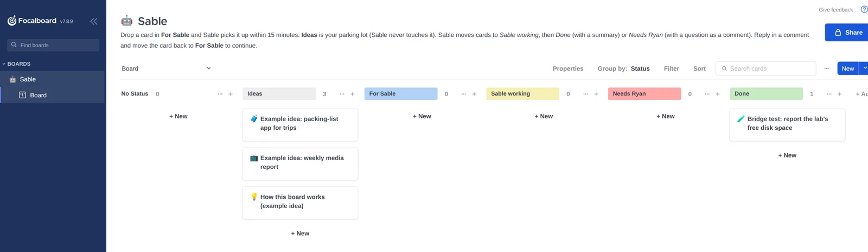The width and height of the screenshot is (868, 252).
Task: Click the TV icon on media report card
Action: coord(254,157)
